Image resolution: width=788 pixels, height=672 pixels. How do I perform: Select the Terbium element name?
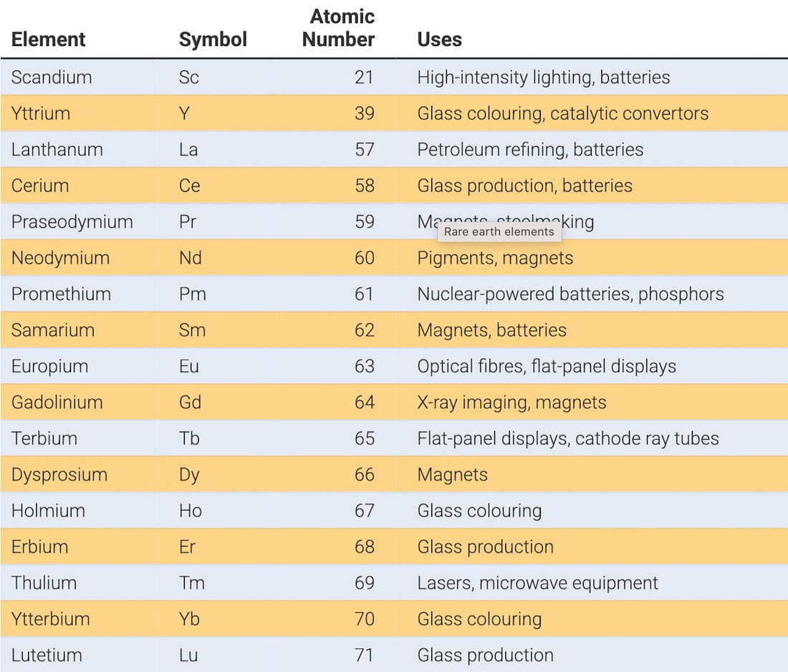(x=44, y=438)
